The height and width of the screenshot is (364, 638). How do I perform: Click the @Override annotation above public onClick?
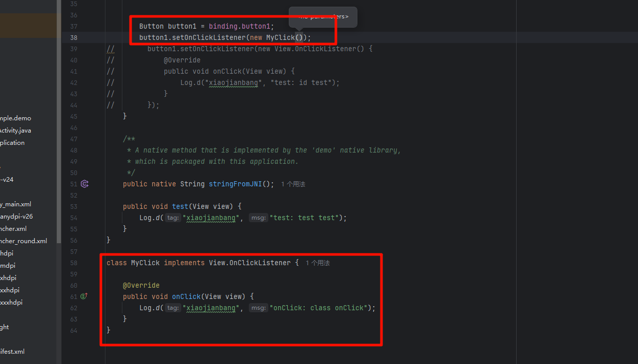[x=141, y=286]
